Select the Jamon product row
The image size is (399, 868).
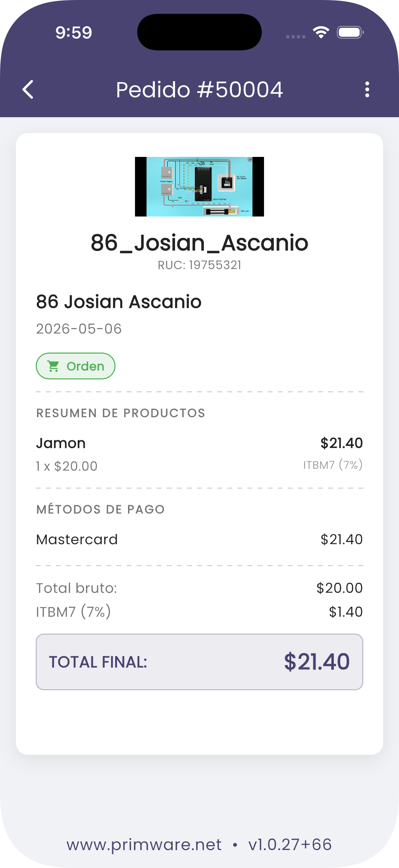199,454
